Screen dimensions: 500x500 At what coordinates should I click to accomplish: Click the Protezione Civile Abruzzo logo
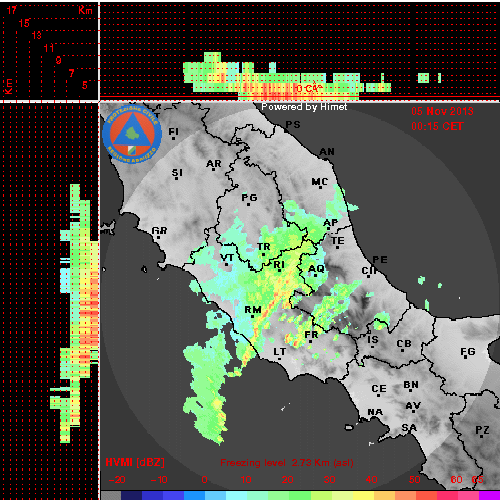tap(132, 134)
